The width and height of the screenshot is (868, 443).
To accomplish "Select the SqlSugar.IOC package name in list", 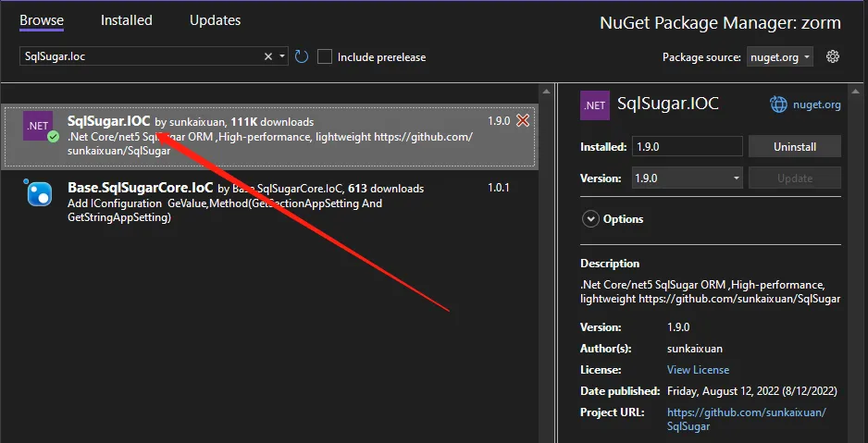I will click(x=108, y=121).
